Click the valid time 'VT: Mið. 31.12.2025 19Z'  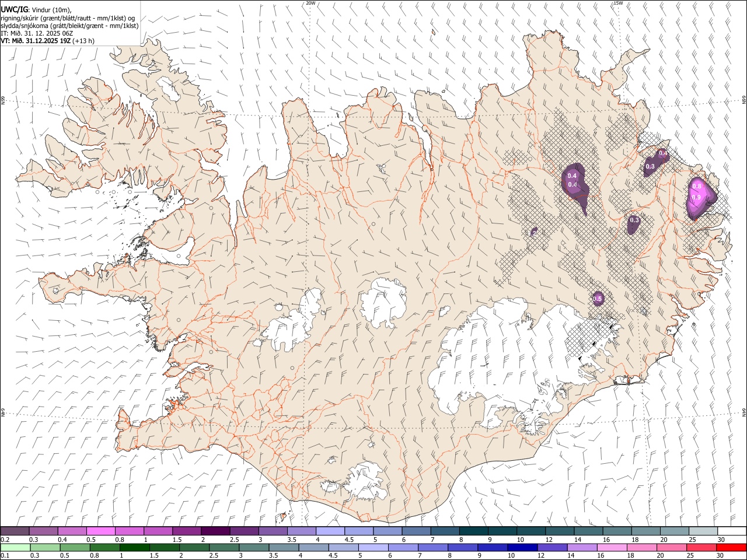point(36,41)
